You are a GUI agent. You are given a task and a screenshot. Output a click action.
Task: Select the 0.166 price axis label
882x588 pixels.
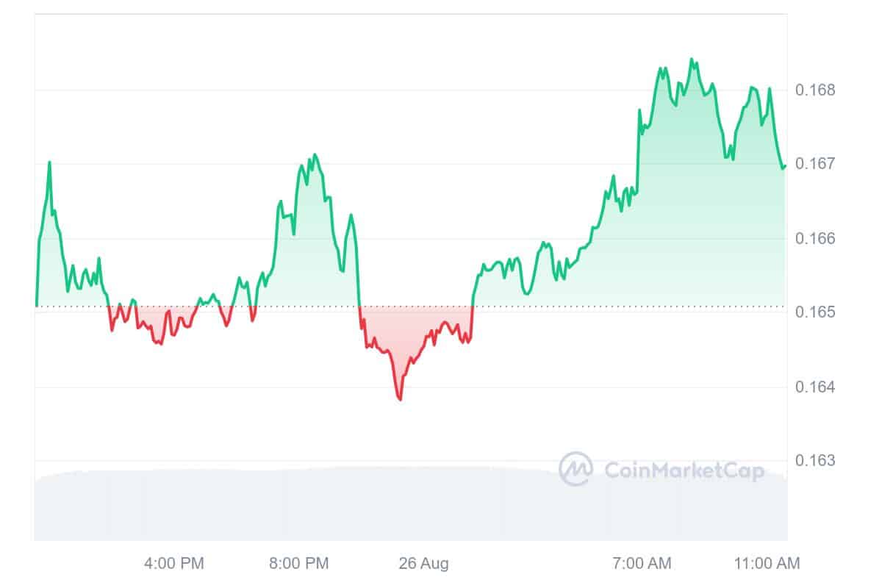[815, 238]
